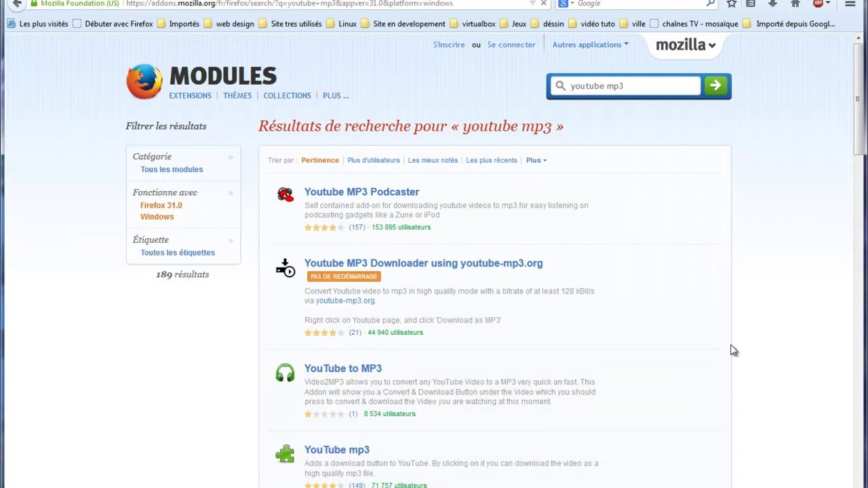
Task: Go to the COLLECTIONS section
Action: tap(287, 96)
